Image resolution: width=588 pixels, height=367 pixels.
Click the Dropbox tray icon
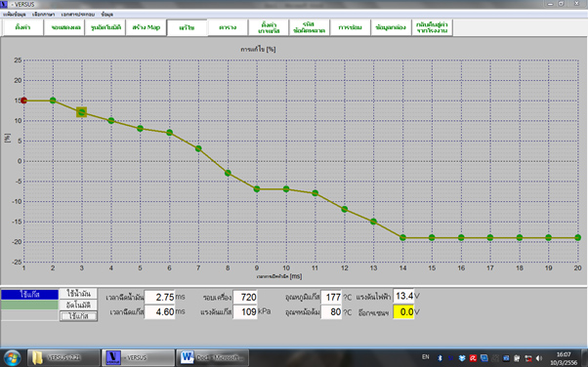click(x=462, y=358)
